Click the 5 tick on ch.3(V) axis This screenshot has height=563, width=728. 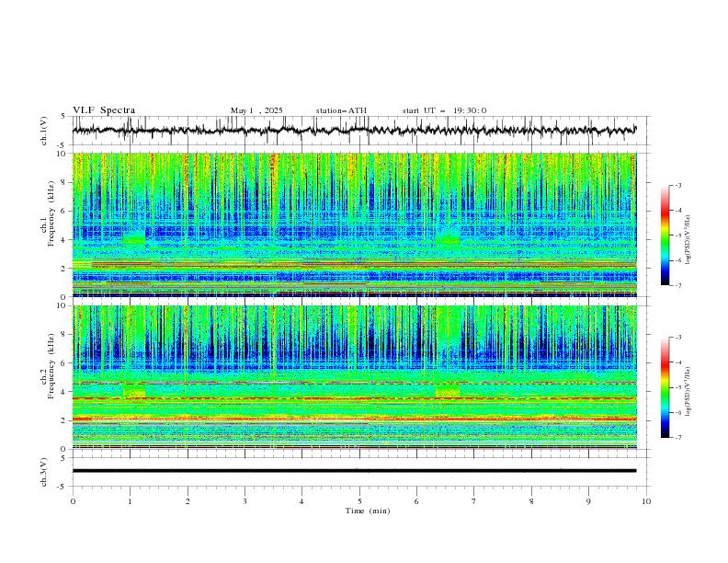[x=63, y=457]
